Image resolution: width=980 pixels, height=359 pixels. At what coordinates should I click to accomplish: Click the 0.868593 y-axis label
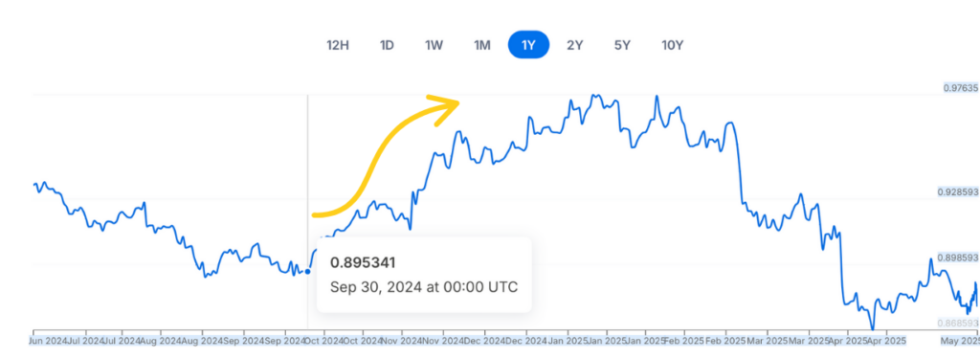[958, 324]
